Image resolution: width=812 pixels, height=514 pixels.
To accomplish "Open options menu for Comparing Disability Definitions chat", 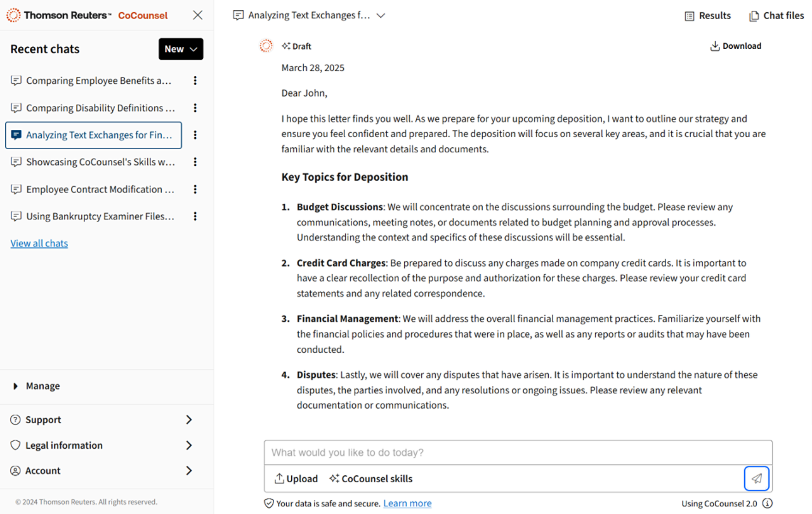I will point(195,108).
